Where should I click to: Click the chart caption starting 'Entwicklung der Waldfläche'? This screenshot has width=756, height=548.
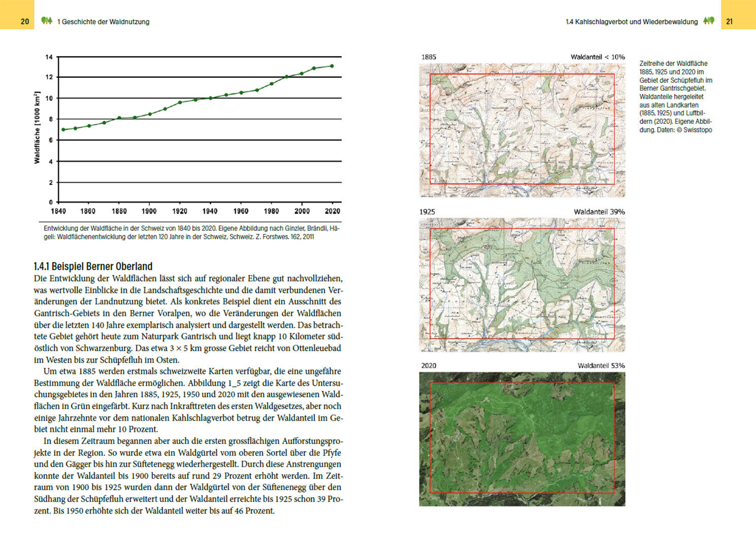[191, 232]
